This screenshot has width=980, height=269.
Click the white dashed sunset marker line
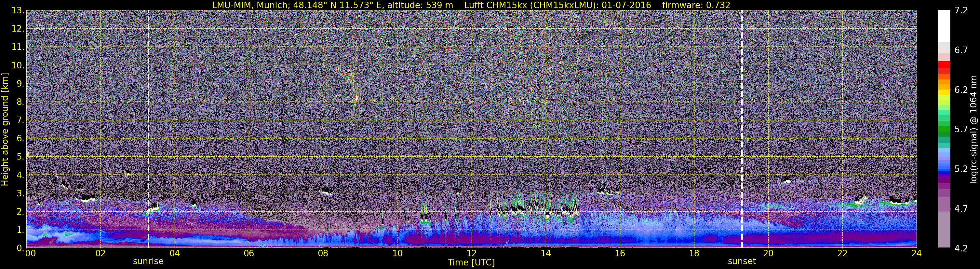pyautogui.click(x=742, y=129)
